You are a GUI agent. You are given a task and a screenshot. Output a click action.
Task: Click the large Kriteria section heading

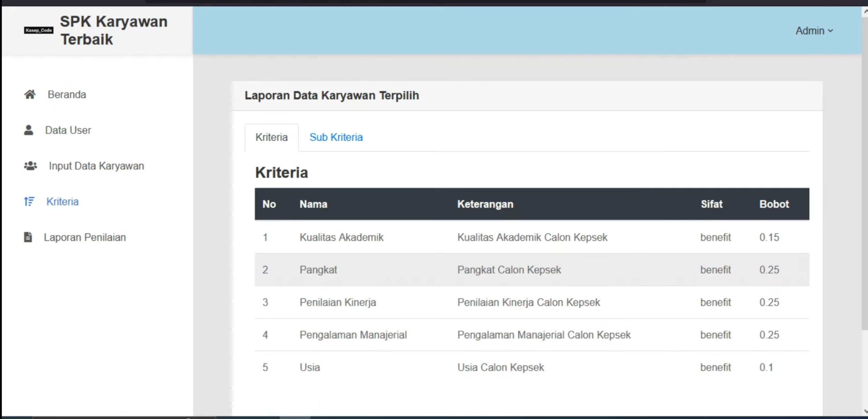coord(281,172)
